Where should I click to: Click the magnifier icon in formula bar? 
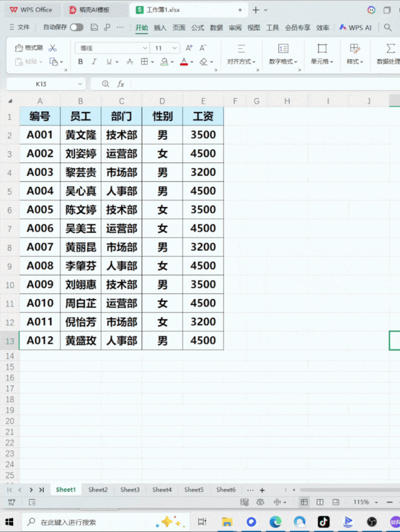106,84
